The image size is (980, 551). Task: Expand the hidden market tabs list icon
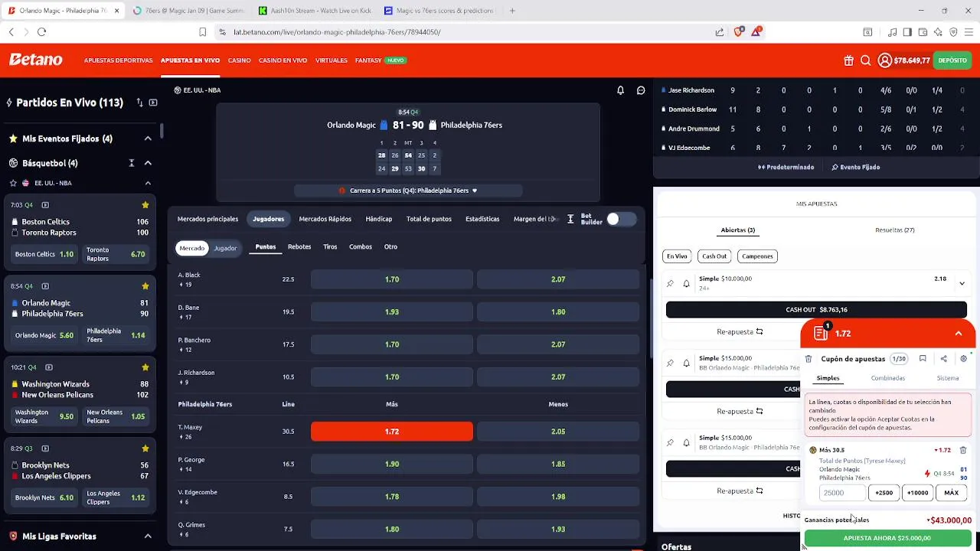570,219
